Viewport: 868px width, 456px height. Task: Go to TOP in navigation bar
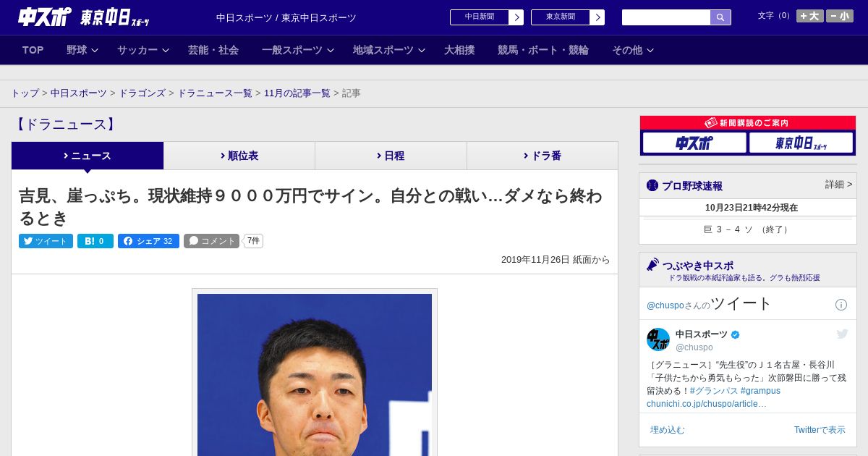pos(33,50)
